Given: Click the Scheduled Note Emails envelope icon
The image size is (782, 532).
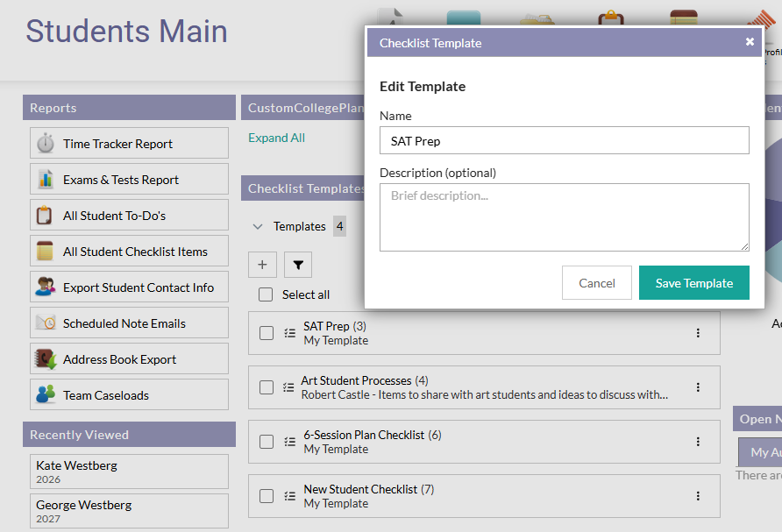Looking at the screenshot, I should [46, 323].
